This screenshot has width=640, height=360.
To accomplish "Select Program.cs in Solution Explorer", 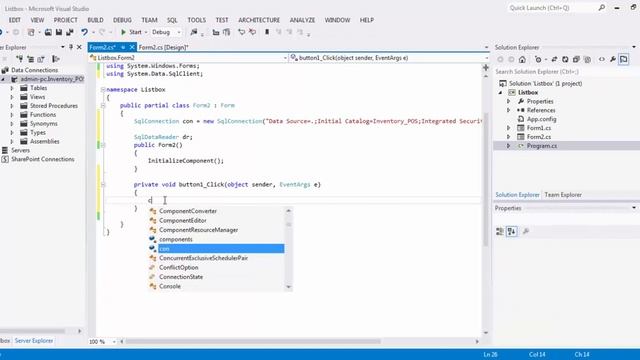I will pyautogui.click(x=541, y=146).
